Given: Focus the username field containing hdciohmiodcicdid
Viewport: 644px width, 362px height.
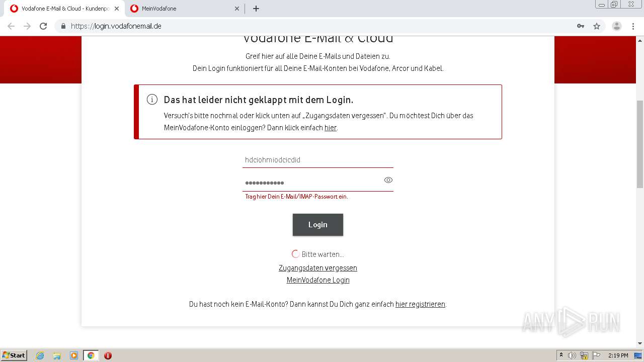Looking at the screenshot, I should [x=318, y=160].
